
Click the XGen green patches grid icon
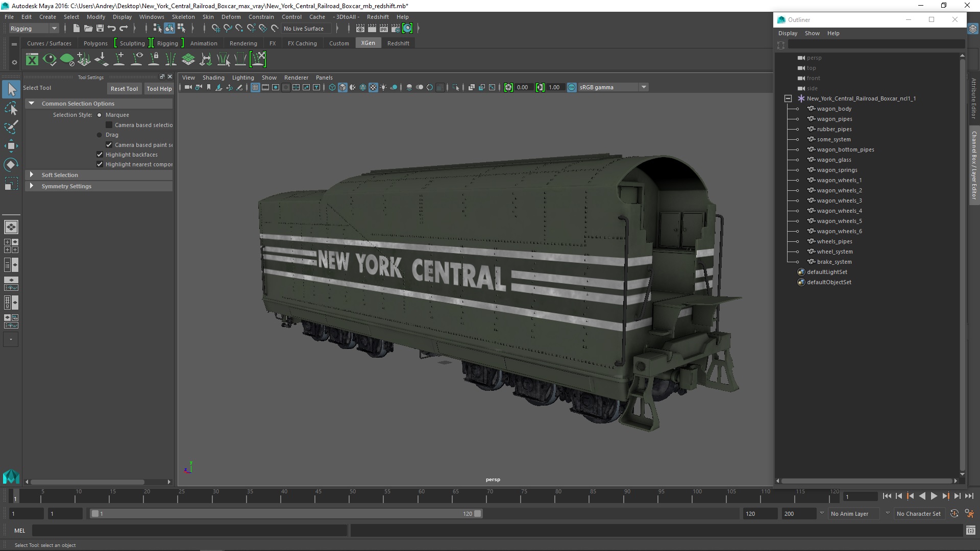click(188, 60)
